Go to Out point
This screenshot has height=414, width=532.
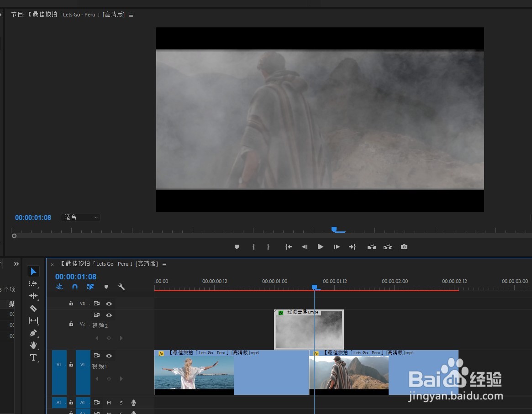(352, 247)
